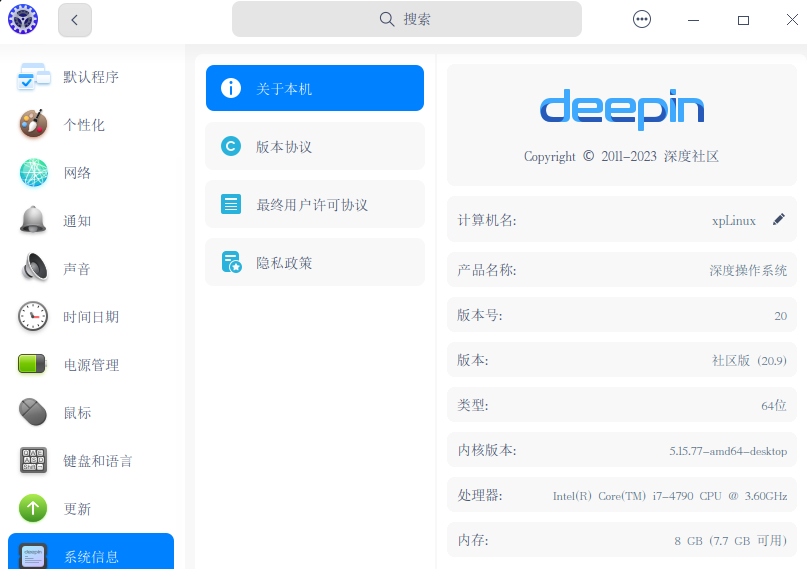Image resolution: width=807 pixels, height=569 pixels.
Task: Click the 系统信息 deepin icon
Action: coord(33,556)
